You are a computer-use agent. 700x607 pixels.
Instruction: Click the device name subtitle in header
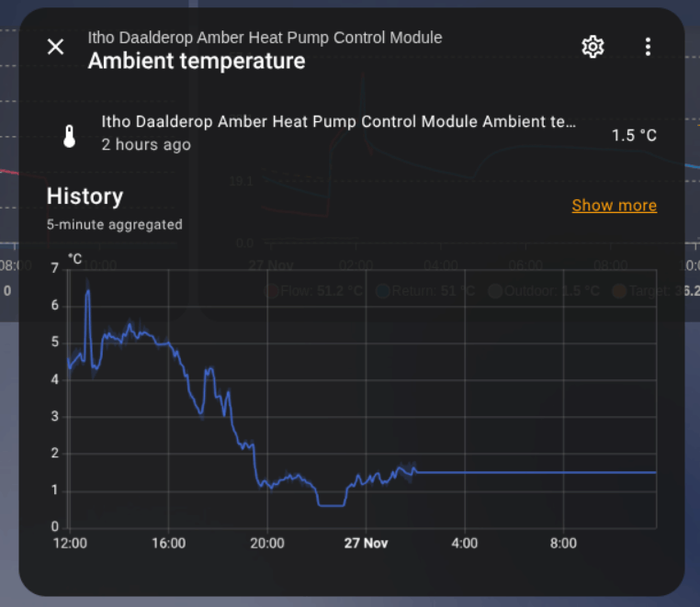click(x=265, y=38)
